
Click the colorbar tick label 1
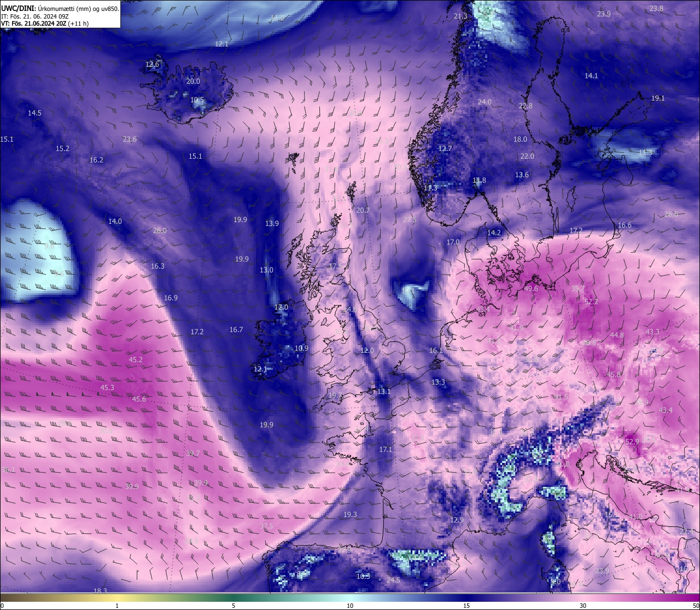point(117,606)
